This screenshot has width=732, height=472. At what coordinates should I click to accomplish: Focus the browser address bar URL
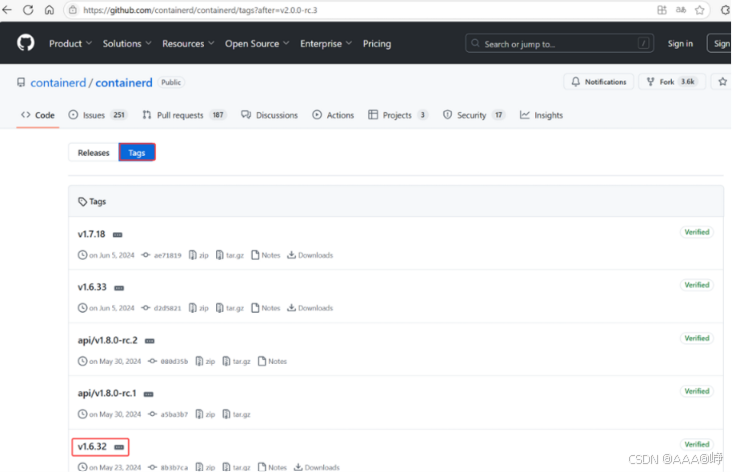point(200,10)
